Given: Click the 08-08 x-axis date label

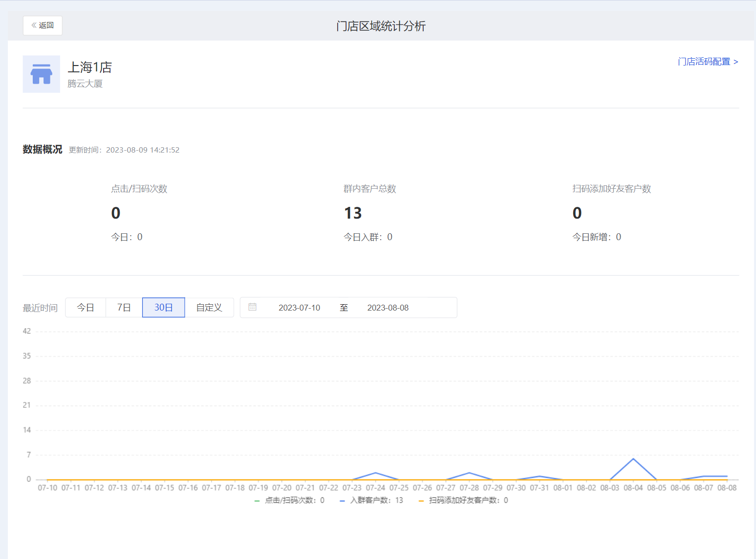Looking at the screenshot, I should pyautogui.click(x=727, y=488).
